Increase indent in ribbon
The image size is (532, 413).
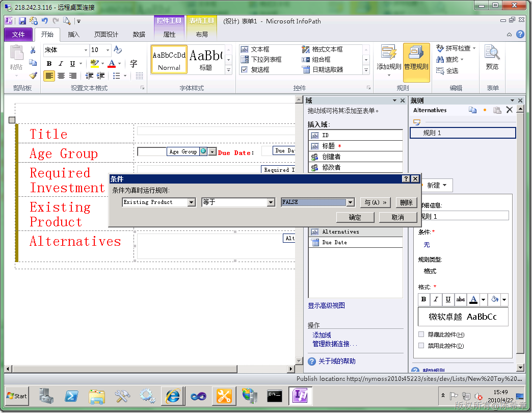pyautogui.click(x=101, y=75)
